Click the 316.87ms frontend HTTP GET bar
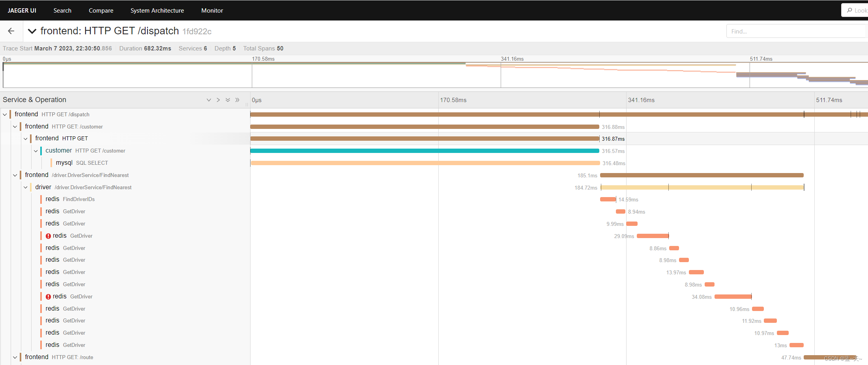The width and height of the screenshot is (868, 365). tap(425, 139)
